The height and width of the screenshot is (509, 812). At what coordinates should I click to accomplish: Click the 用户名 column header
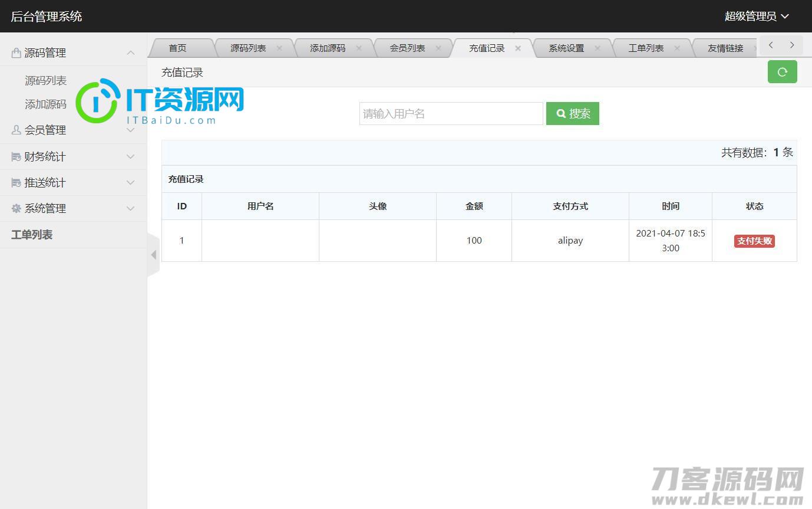click(x=260, y=206)
